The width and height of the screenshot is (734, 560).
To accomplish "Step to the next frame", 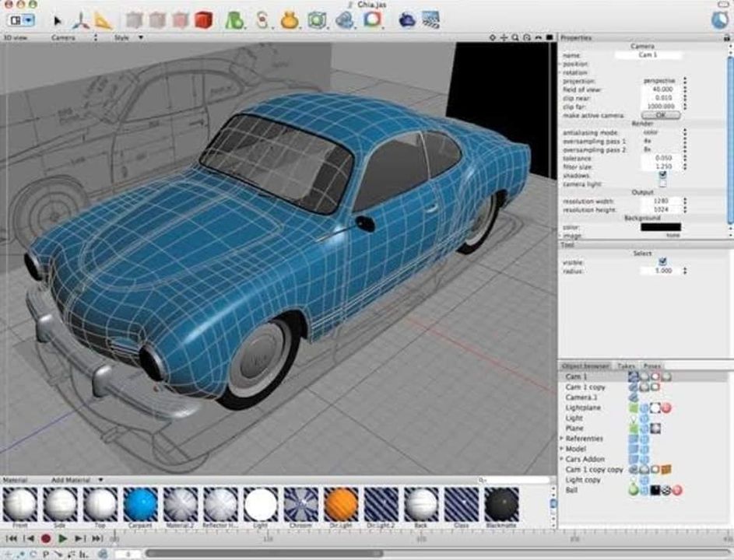I will (79, 539).
